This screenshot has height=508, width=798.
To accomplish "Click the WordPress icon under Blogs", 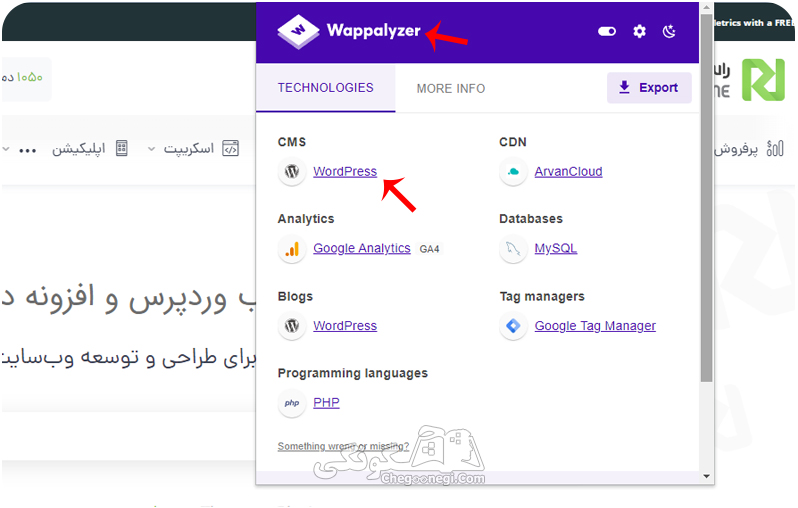I will point(292,326).
